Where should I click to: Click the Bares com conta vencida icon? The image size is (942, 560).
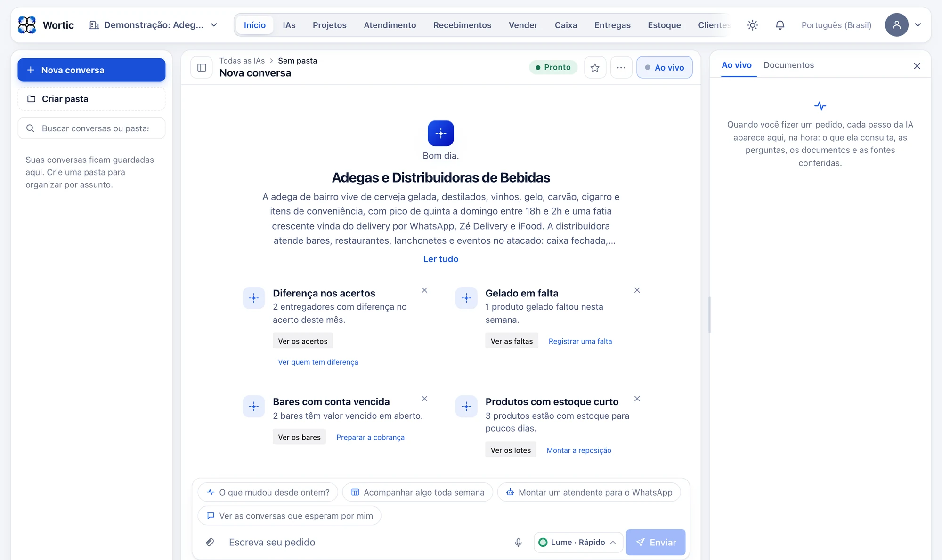tap(254, 406)
